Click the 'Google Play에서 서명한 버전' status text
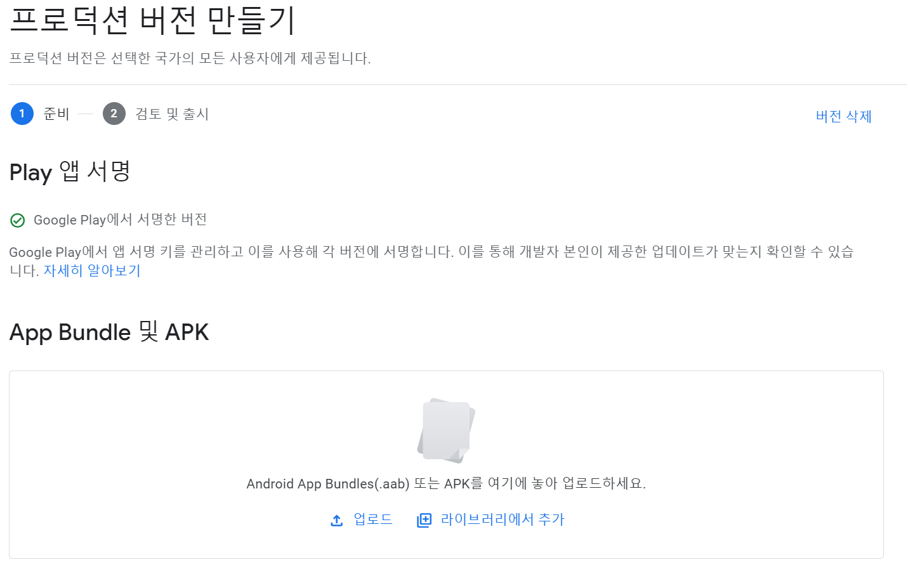This screenshot has width=908, height=588. point(120,219)
